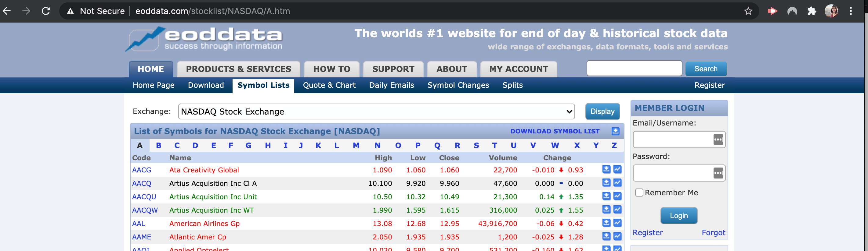Show symbols starting with letter S
The image size is (868, 251).
pos(476,145)
